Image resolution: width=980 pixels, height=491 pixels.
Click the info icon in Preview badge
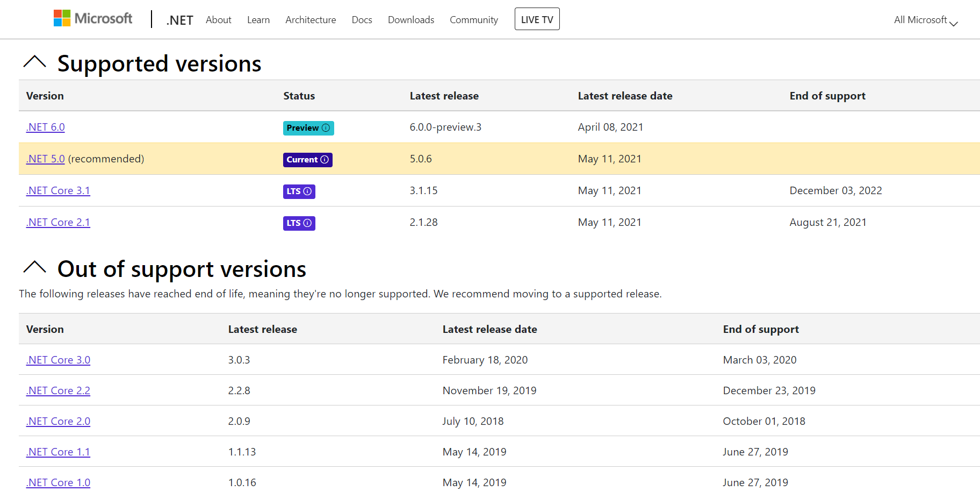point(326,128)
